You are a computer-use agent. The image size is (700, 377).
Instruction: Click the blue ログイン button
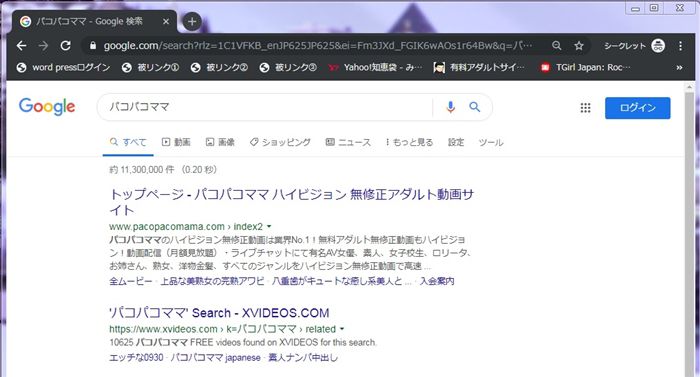pyautogui.click(x=638, y=108)
